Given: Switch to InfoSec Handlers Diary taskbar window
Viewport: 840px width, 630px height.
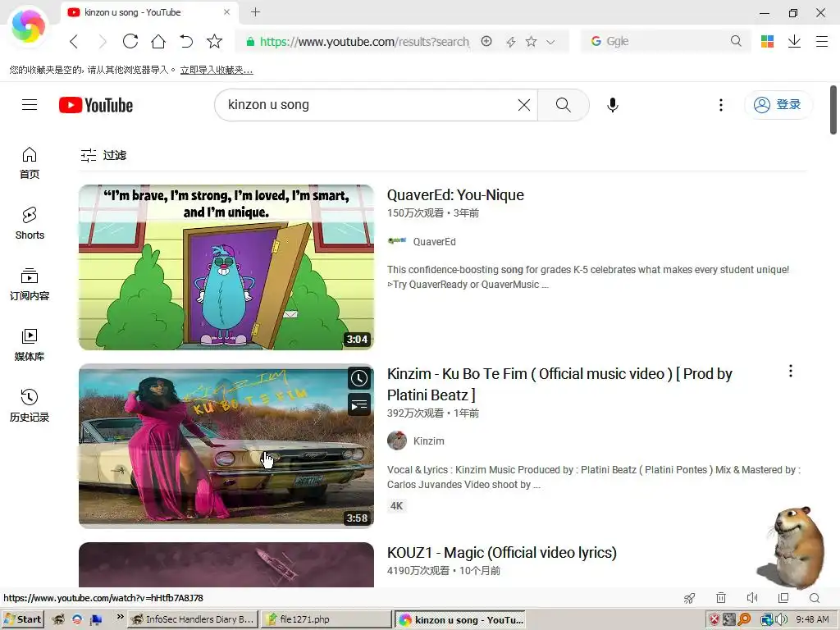Looking at the screenshot, I should tap(194, 619).
